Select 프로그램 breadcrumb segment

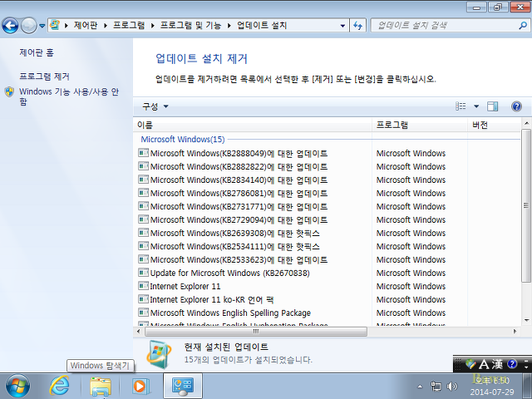[x=129, y=26]
